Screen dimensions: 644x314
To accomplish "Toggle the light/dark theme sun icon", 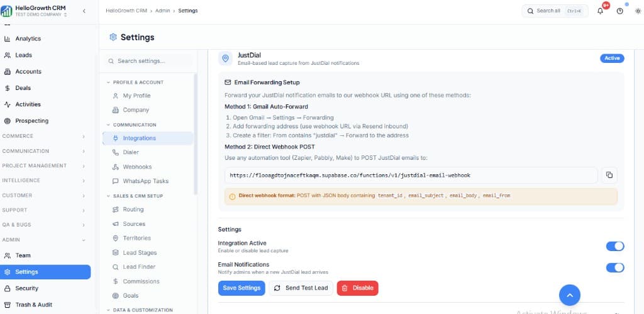I will pos(638,11).
